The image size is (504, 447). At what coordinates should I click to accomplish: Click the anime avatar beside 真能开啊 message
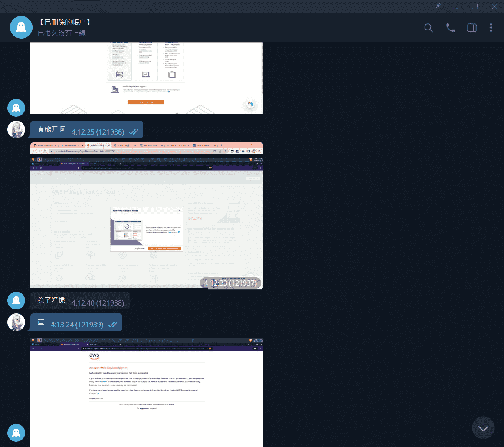pyautogui.click(x=16, y=129)
